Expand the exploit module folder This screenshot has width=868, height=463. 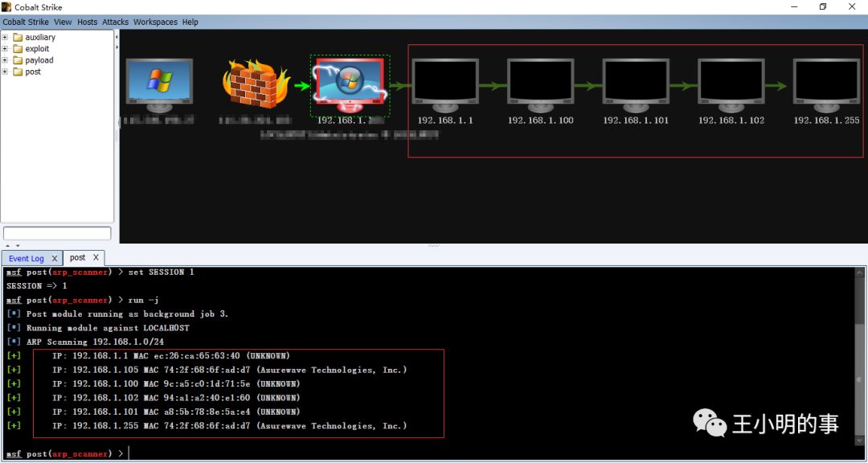[x=5, y=49]
